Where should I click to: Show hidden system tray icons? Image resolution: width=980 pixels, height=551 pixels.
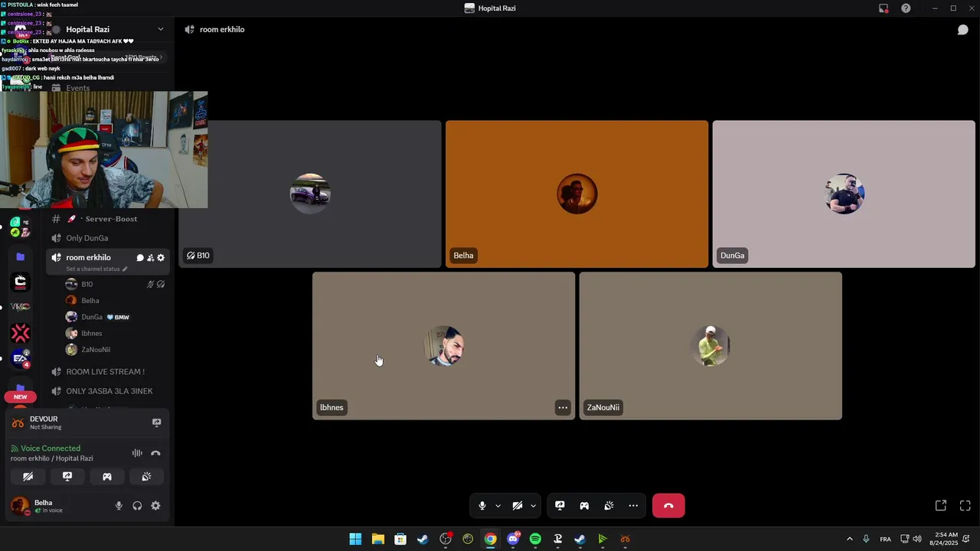tap(849, 540)
